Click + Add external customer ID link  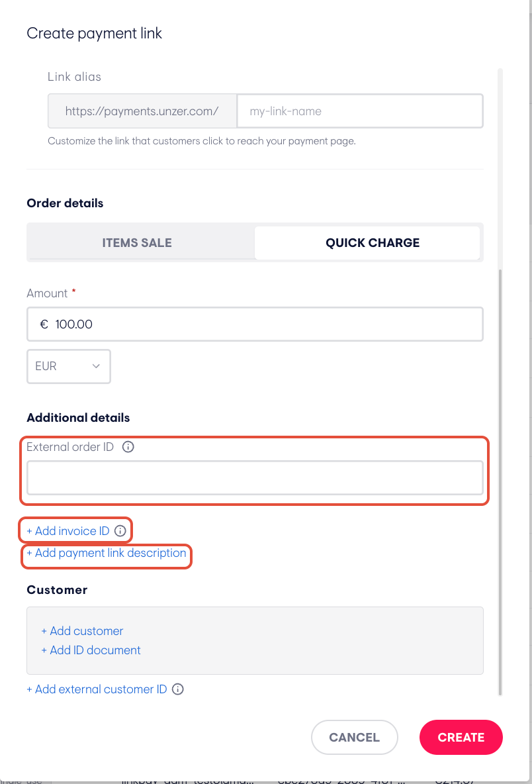(x=97, y=689)
